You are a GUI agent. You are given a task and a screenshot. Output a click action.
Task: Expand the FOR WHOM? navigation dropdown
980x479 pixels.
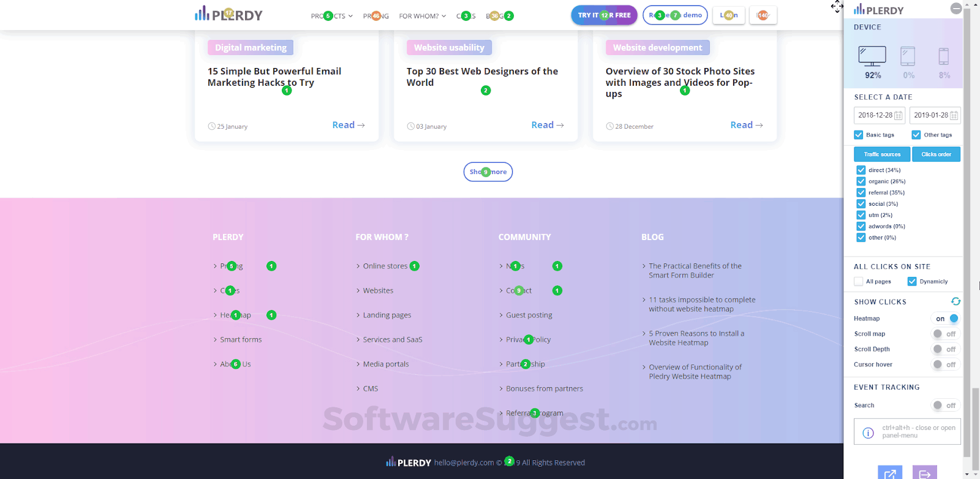point(422,16)
